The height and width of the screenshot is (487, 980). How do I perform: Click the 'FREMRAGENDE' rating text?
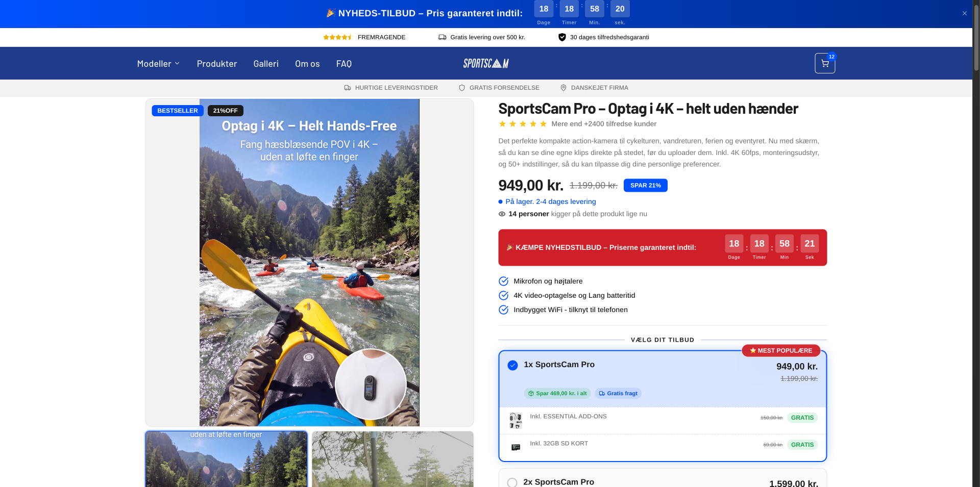[381, 37]
